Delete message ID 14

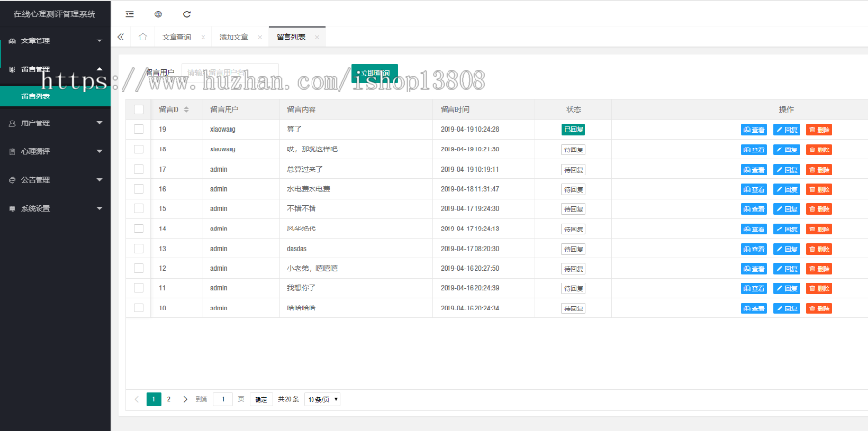click(x=819, y=229)
